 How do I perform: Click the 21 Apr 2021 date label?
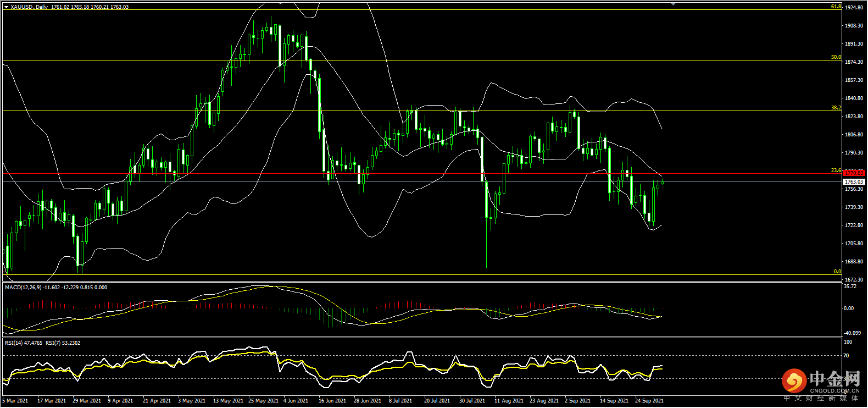point(157,401)
